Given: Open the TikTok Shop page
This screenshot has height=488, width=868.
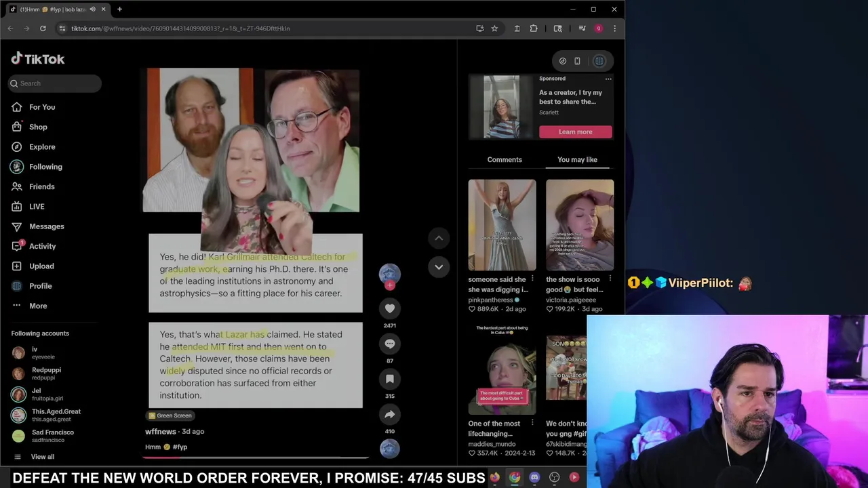Looking at the screenshot, I should [38, 127].
